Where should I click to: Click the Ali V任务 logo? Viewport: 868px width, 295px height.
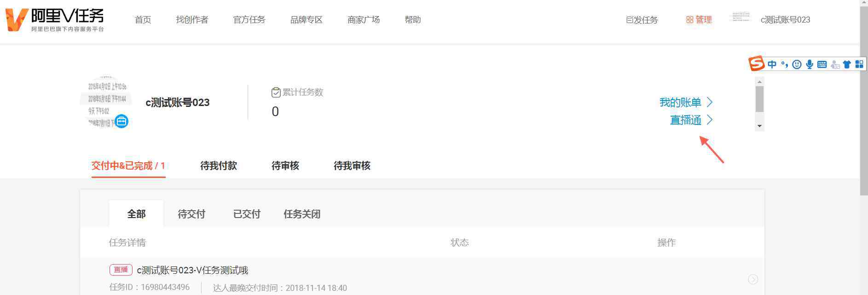click(54, 20)
